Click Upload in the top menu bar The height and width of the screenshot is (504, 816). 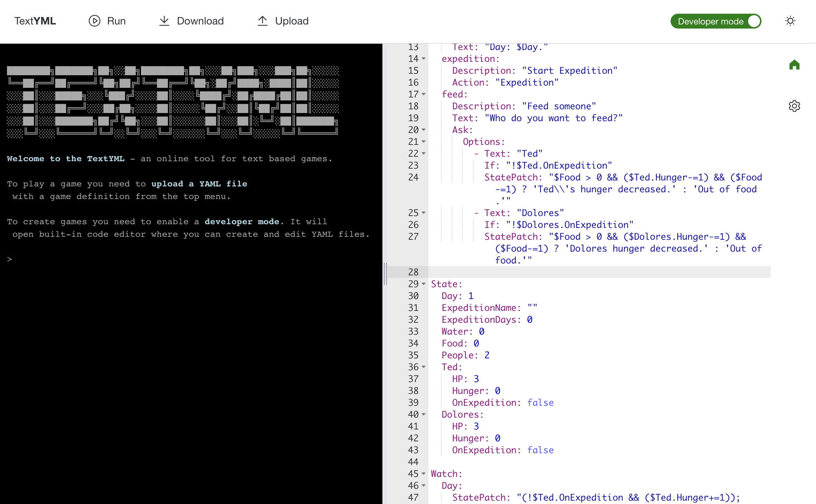[292, 21]
